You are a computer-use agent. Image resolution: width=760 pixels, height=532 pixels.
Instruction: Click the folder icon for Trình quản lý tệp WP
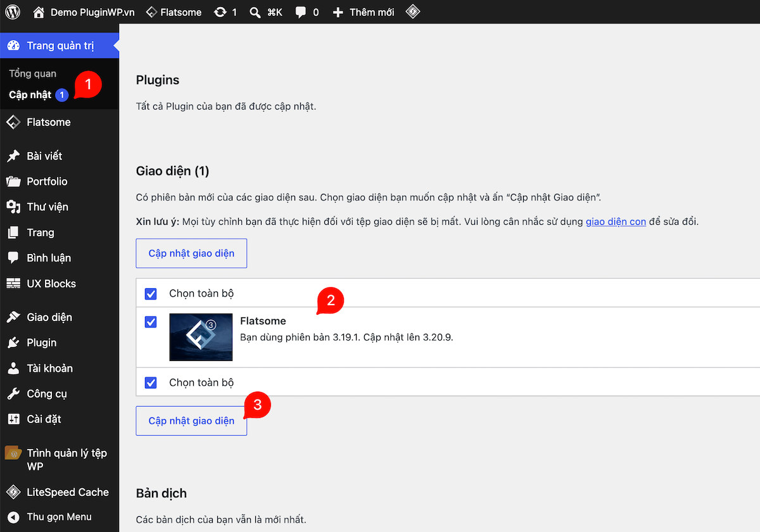click(13, 453)
